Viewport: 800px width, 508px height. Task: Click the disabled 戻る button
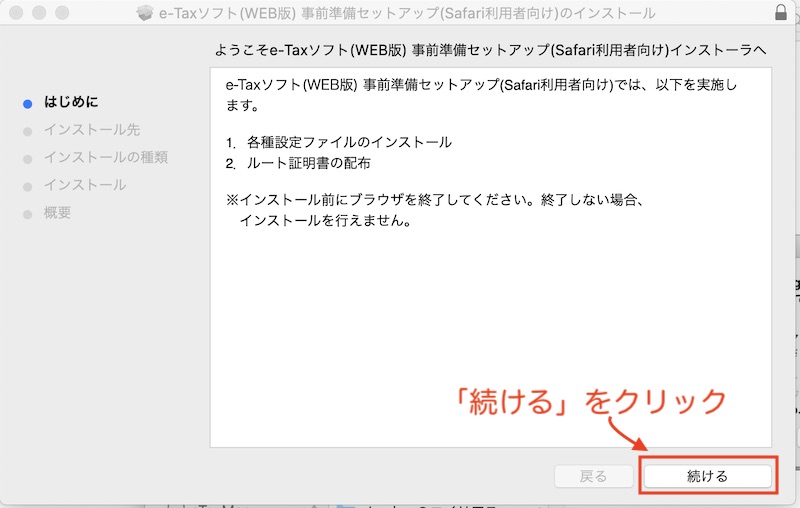tap(593, 476)
